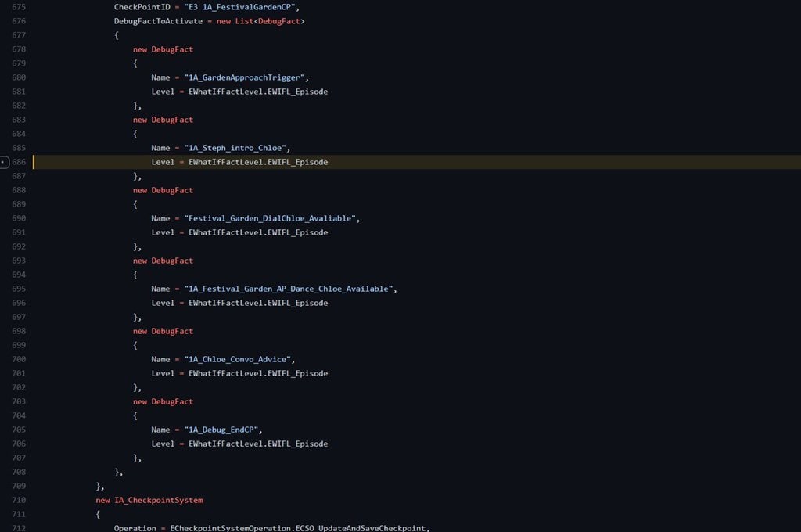Click EWIFL_Episode value on line 701
The width and height of the screenshot is (801, 532).
(x=298, y=374)
